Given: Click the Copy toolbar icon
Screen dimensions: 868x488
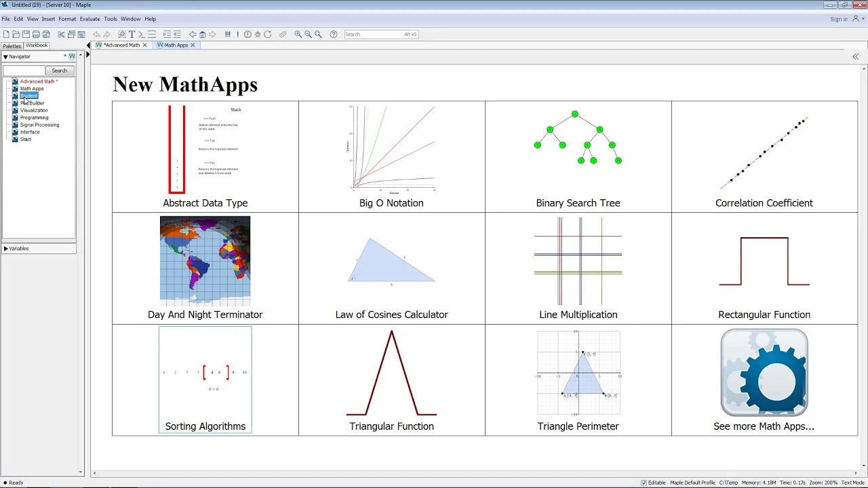Looking at the screenshot, I should 71,34.
